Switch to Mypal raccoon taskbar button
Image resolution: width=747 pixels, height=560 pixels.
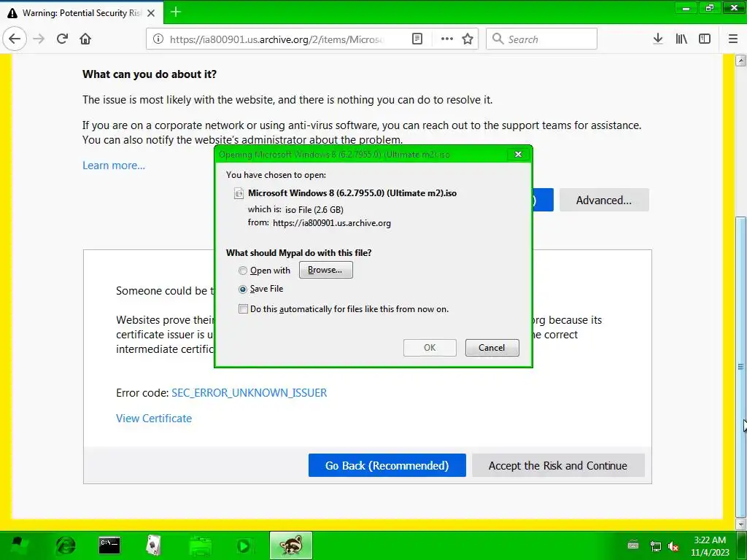[291, 545]
